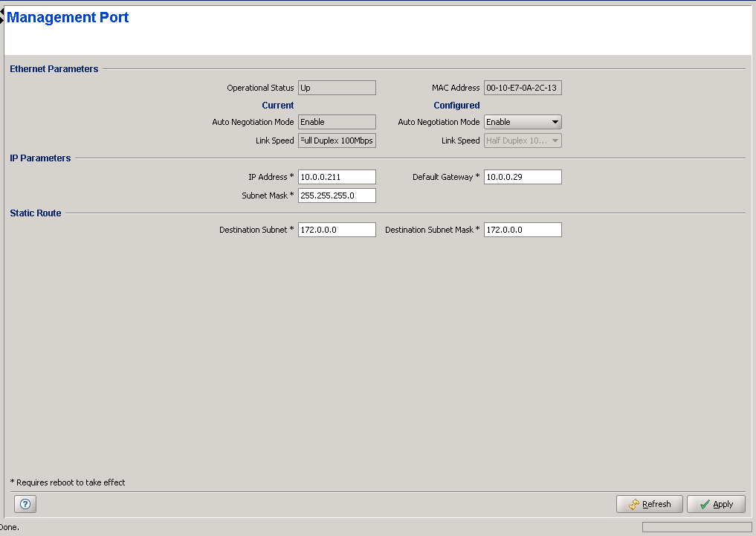Apply the management port settings
The height and width of the screenshot is (536, 756).
(x=716, y=504)
